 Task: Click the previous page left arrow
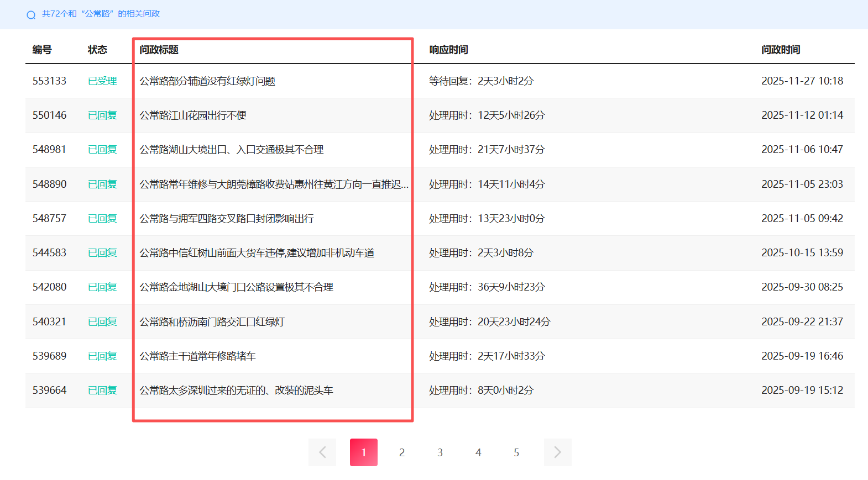(322, 452)
